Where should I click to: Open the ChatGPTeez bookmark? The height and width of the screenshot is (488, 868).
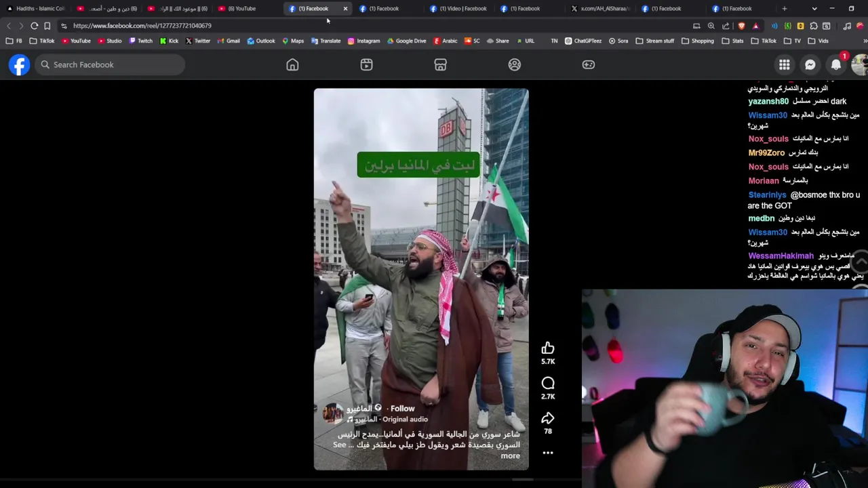(583, 41)
